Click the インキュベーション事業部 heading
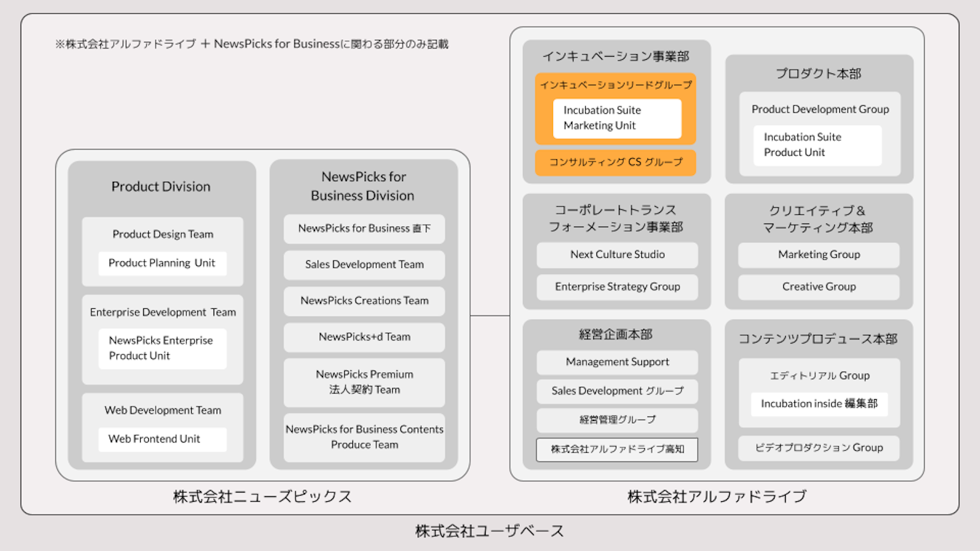 [x=616, y=57]
